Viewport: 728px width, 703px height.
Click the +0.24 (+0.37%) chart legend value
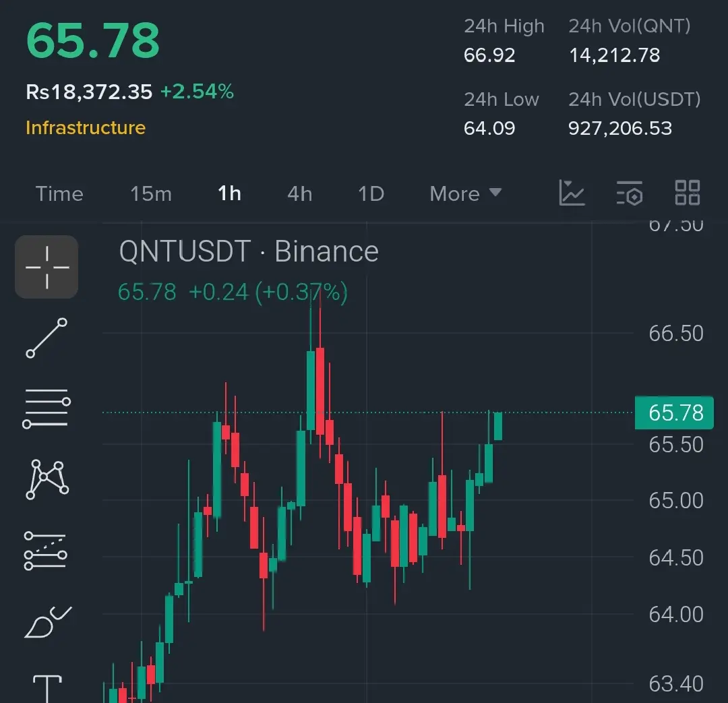click(268, 292)
